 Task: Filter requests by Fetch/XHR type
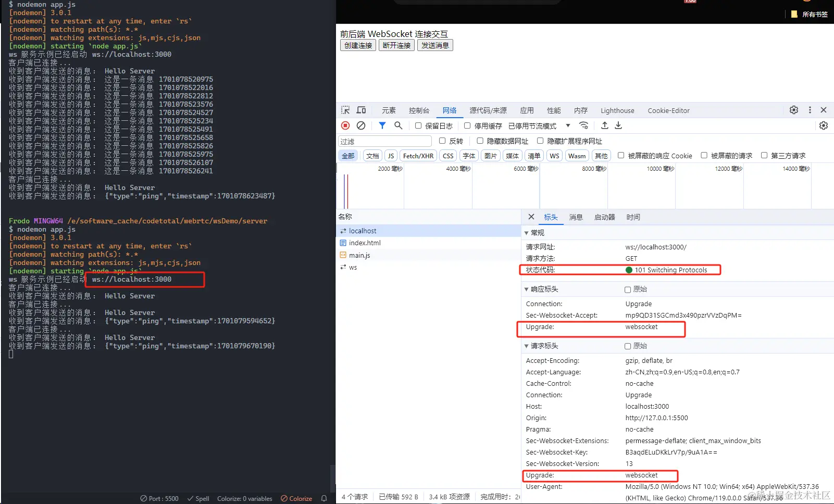pos(418,156)
